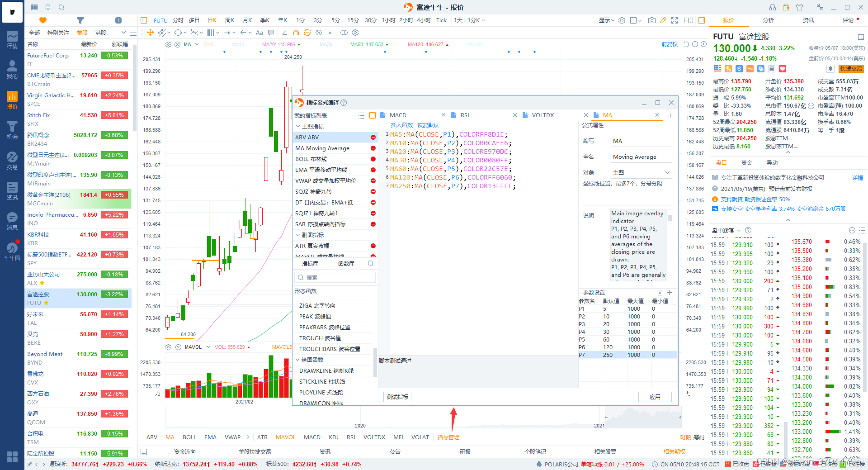Viewport: 868px width, 470px height.
Task: Click the 恢复默认 link
Action: pyautogui.click(x=428, y=125)
